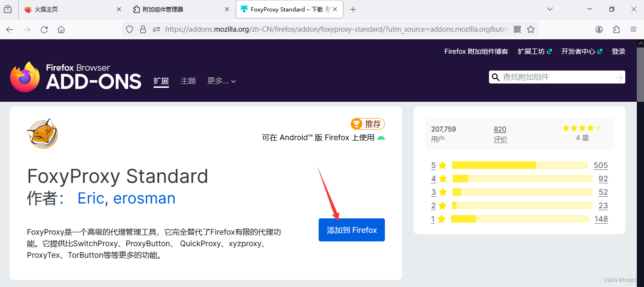Click the 推荐 recommended badge
The height and width of the screenshot is (287, 644).
(x=368, y=124)
